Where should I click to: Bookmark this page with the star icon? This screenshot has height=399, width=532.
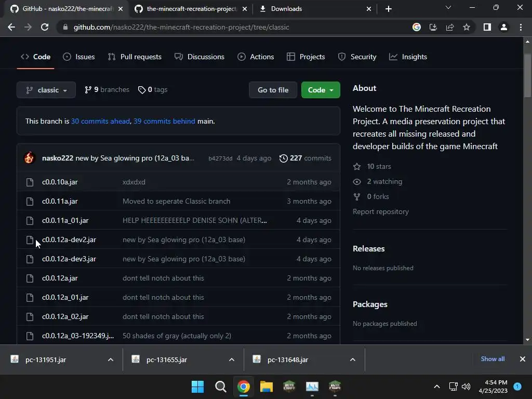click(467, 27)
